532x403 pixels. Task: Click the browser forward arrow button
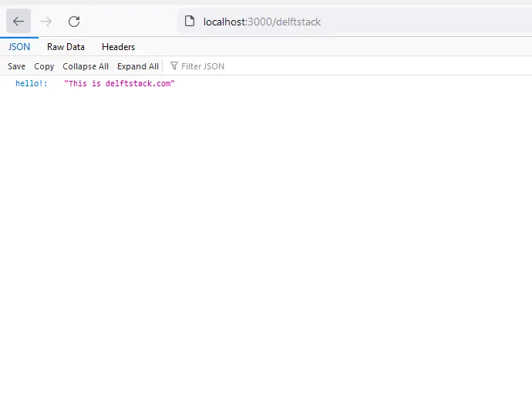46,22
